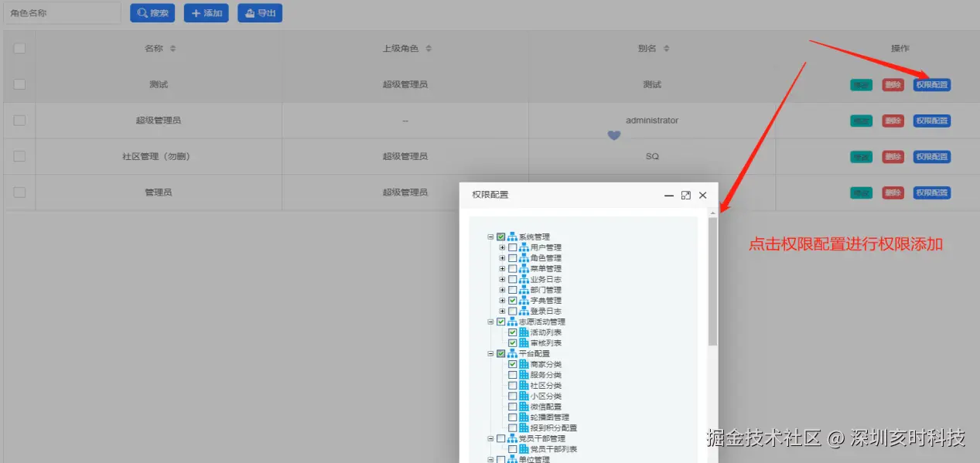This screenshot has width=980, height=463.
Task: Close the 权限配置 dialog
Action: pyautogui.click(x=702, y=196)
